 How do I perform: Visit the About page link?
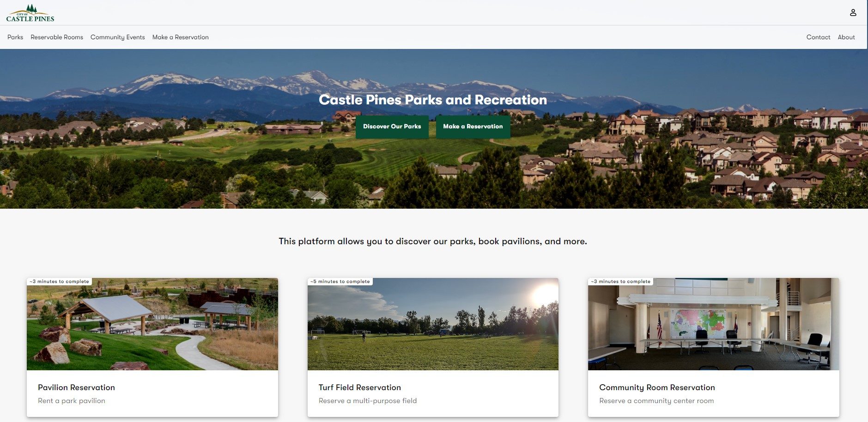coord(846,37)
